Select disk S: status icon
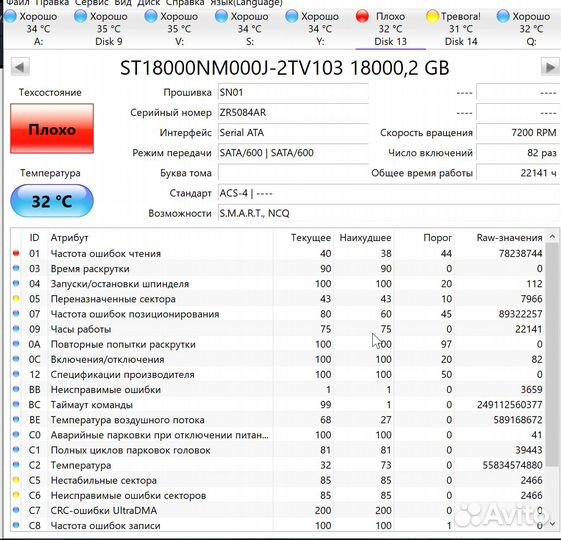This screenshot has height=540, width=561. point(221,16)
